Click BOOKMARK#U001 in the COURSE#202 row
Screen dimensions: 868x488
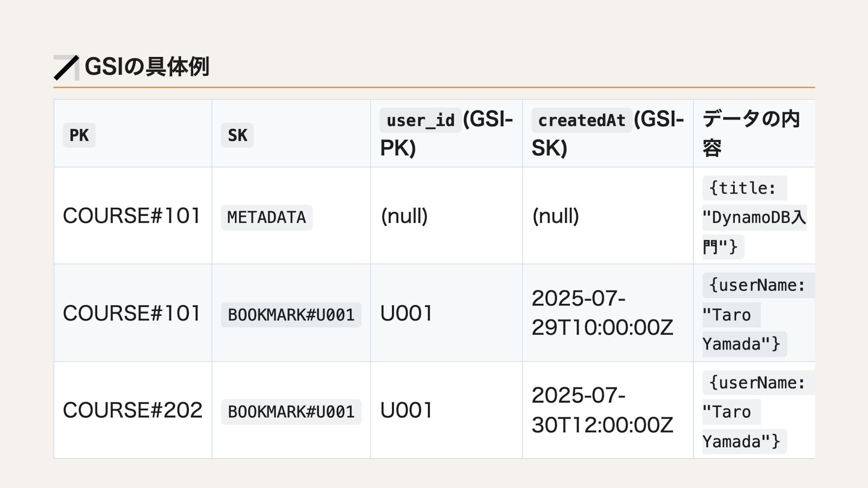click(291, 412)
